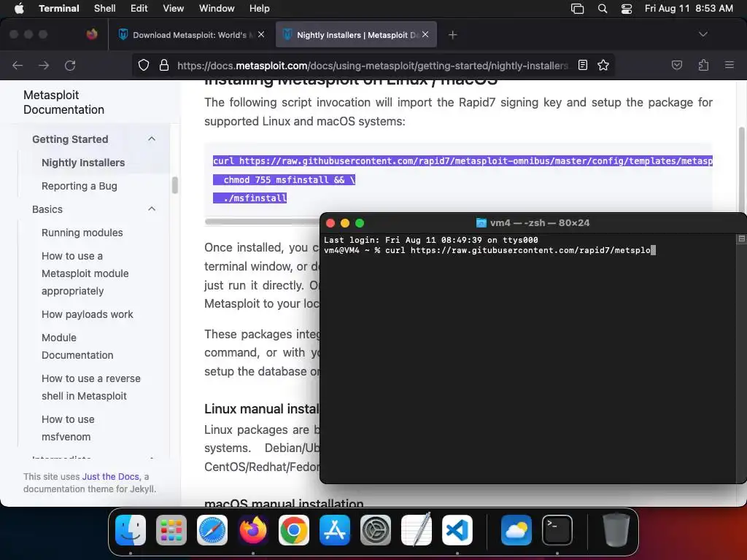Screen dimensions: 747x560
Task: Click the ./msfinstall code line
Action: pos(249,198)
